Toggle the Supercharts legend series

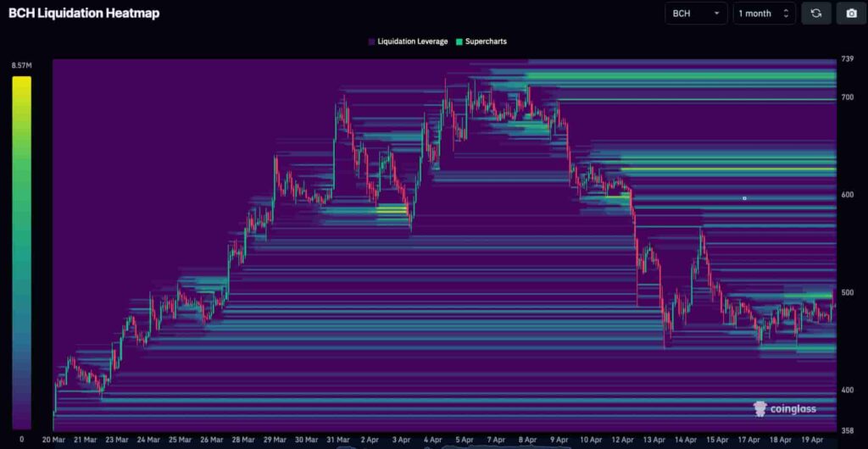pos(481,42)
